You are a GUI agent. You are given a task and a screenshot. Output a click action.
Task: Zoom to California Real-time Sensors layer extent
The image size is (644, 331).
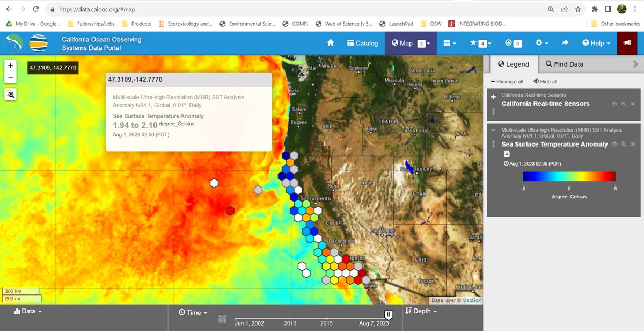(x=624, y=104)
